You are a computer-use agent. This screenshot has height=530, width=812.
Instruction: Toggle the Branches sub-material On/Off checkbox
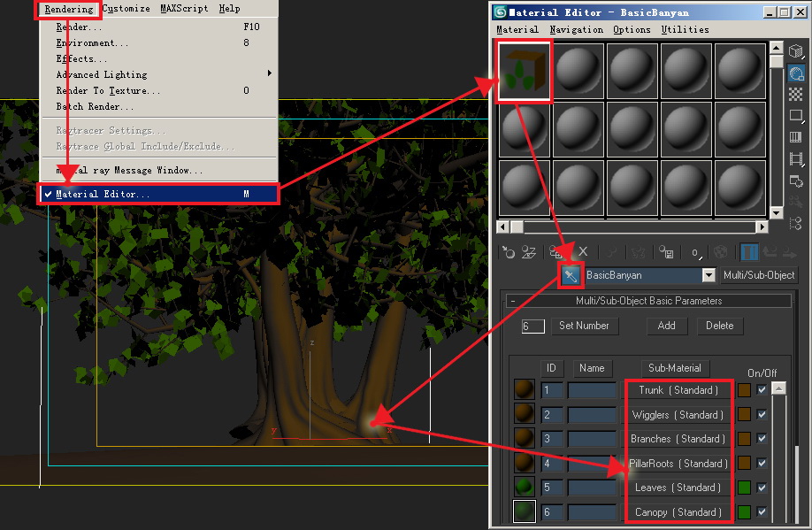[x=762, y=438]
